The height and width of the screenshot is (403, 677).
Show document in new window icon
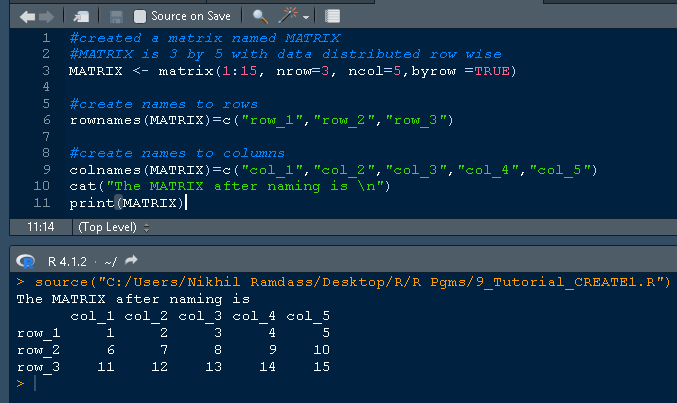click(x=81, y=16)
